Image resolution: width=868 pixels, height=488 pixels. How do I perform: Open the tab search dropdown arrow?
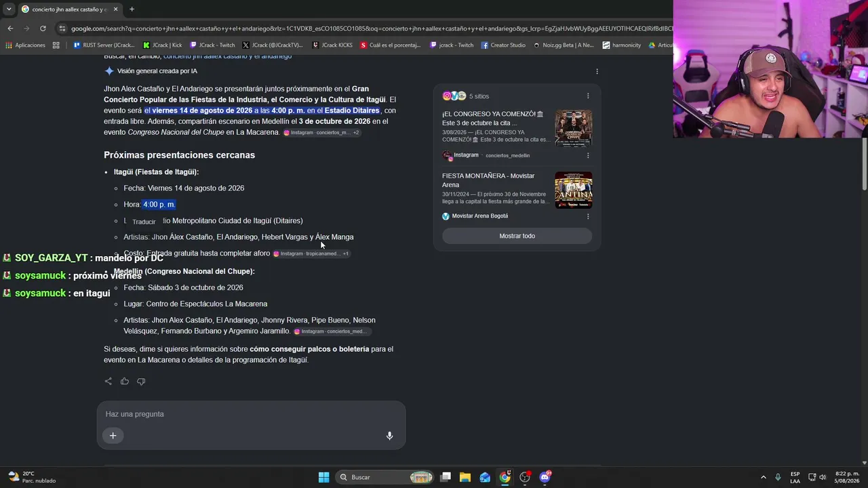pyautogui.click(x=8, y=9)
